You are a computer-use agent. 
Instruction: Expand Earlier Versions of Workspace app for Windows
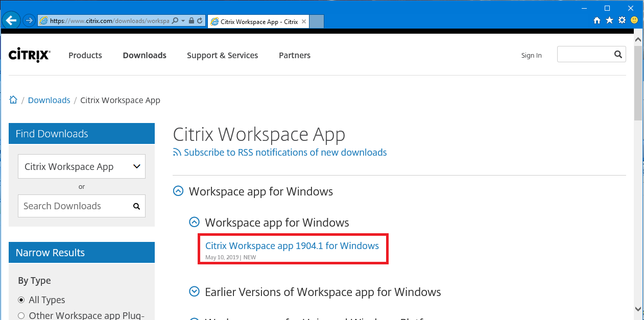[194, 292]
